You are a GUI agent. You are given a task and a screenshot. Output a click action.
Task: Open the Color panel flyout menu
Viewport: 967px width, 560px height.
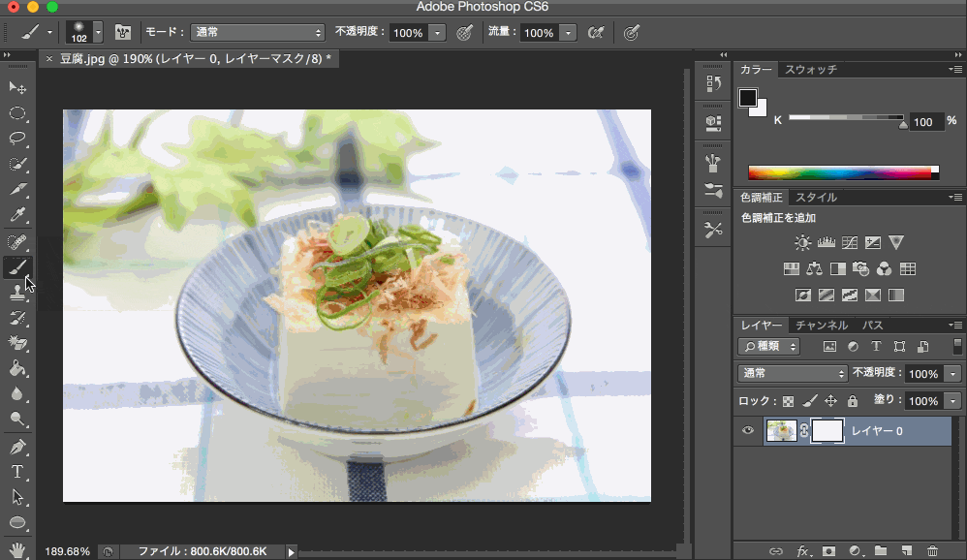point(955,70)
